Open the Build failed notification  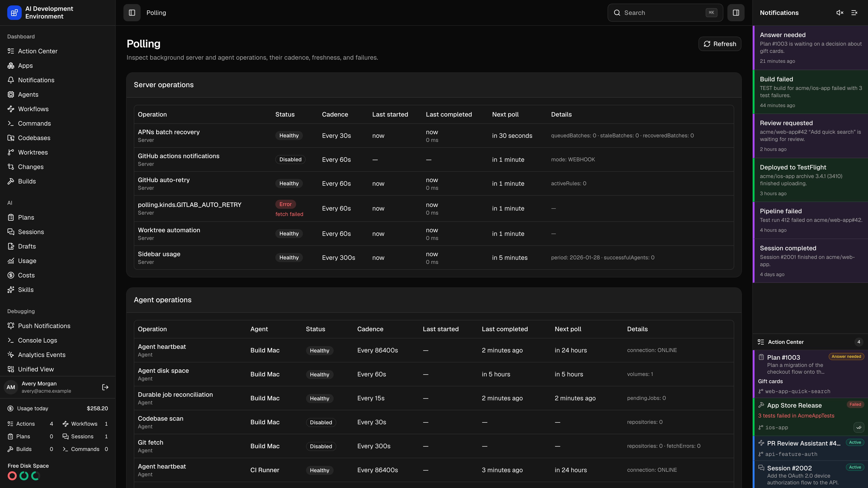coord(810,91)
